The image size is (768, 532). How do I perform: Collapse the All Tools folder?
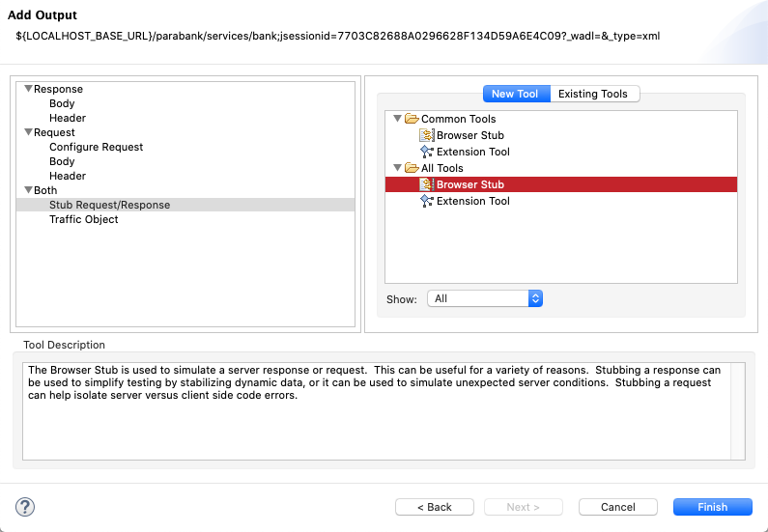(x=397, y=168)
